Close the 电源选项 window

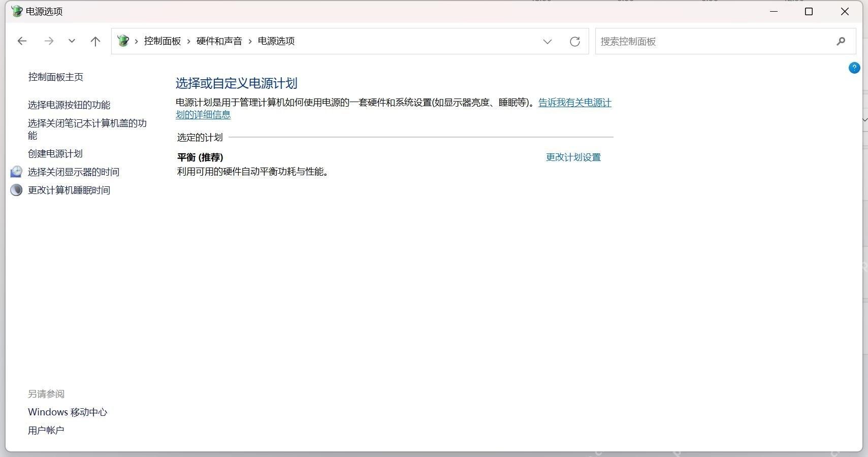[845, 11]
